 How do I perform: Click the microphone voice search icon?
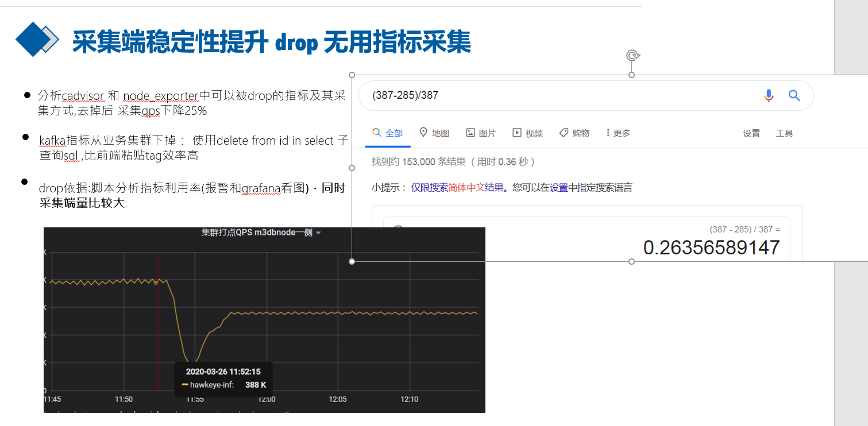point(769,96)
